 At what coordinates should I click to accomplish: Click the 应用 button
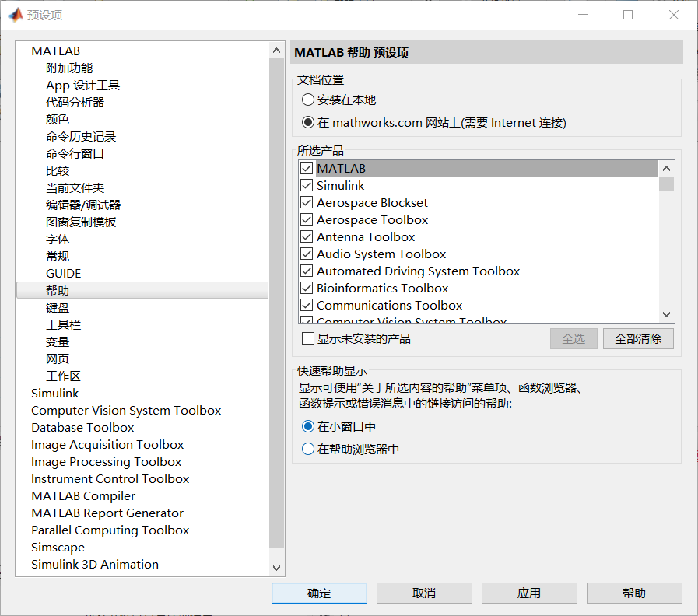point(529,593)
